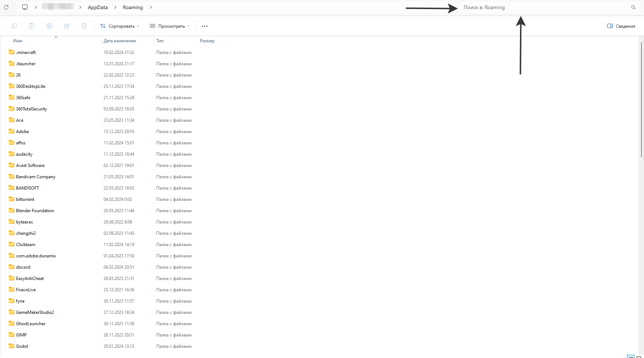The image size is (644, 358).
Task: Select the discord folder name
Action: coord(23,267)
